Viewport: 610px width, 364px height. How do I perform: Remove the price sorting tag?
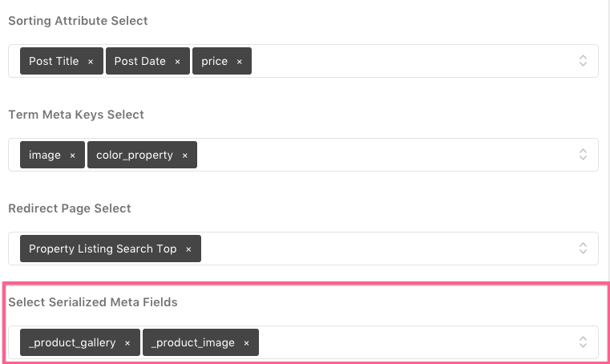click(x=239, y=62)
